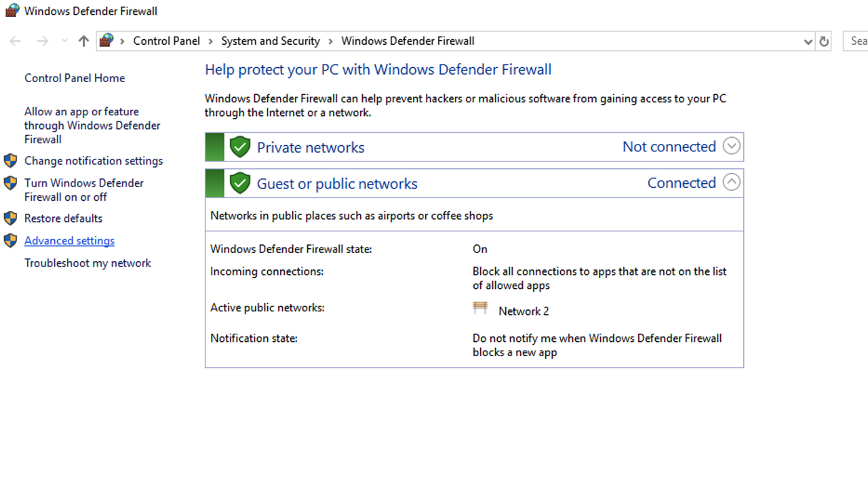The image size is (868, 502).
Task: Open recent locations dropdown arrow
Action: click(x=64, y=41)
